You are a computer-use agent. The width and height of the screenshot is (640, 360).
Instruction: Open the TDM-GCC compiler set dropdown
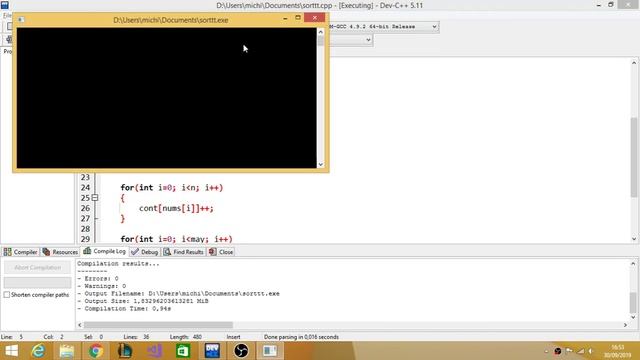coord(434,27)
